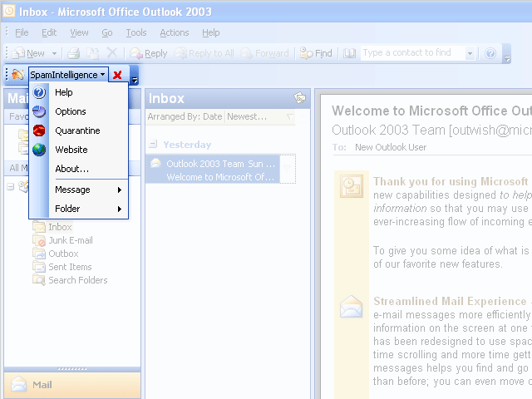The width and height of the screenshot is (532, 399).
Task: Select the Outbox folder
Action: (x=63, y=254)
